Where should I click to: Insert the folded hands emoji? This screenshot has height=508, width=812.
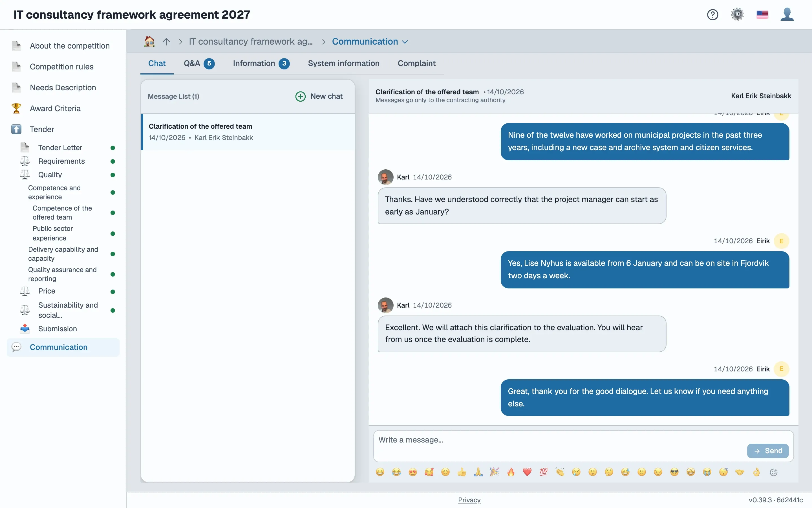(478, 472)
